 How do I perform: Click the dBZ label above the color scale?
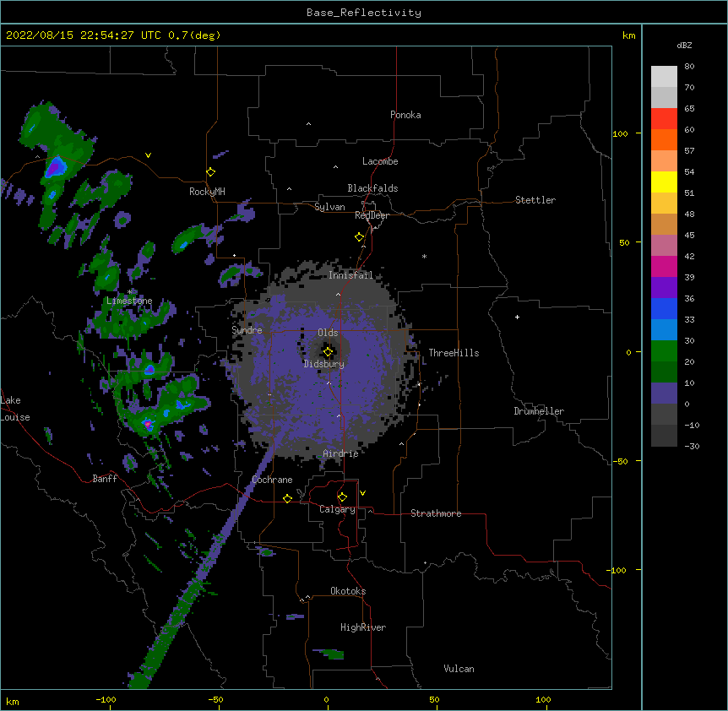pos(684,45)
